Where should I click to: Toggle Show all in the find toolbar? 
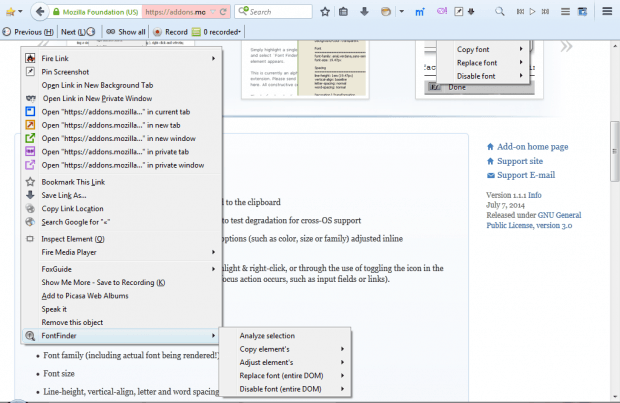[x=125, y=32]
